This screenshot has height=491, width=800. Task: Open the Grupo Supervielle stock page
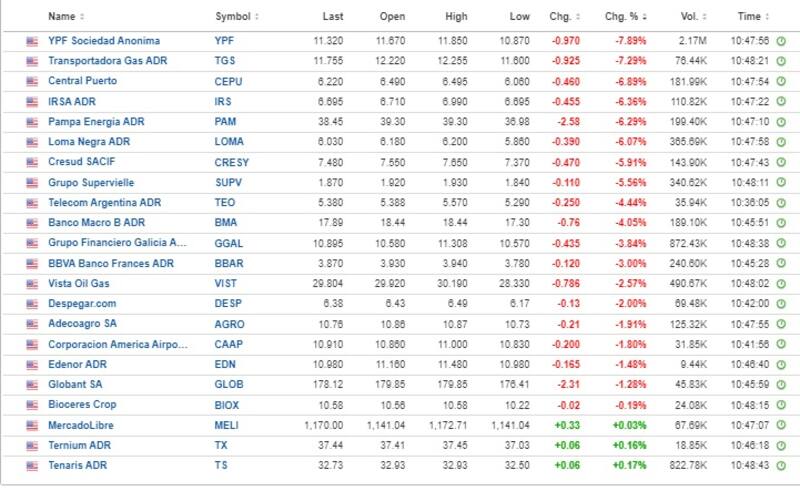click(x=91, y=182)
